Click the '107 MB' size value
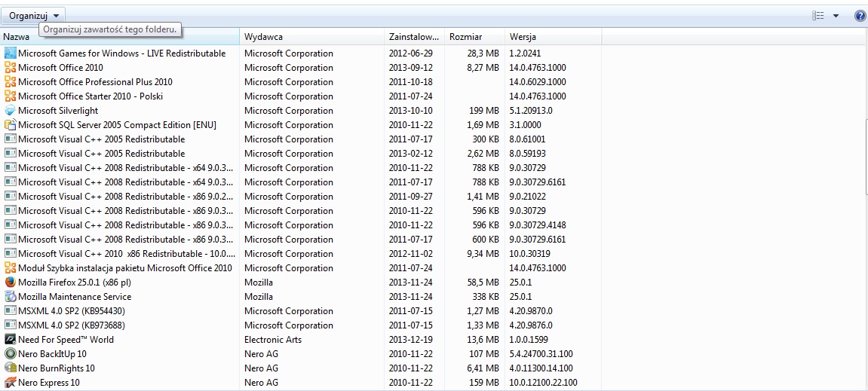Image resolution: width=868 pixels, height=391 pixels. (484, 354)
